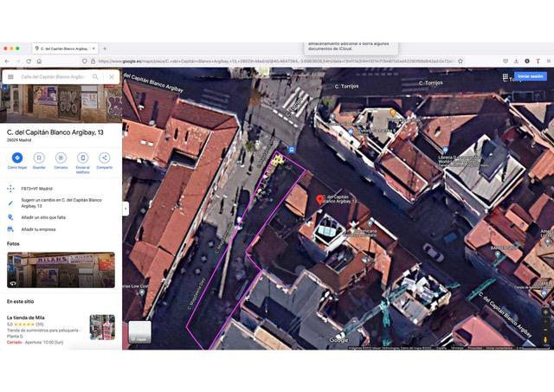
Task: Click the padlock site info icon
Action: [x=93, y=61]
